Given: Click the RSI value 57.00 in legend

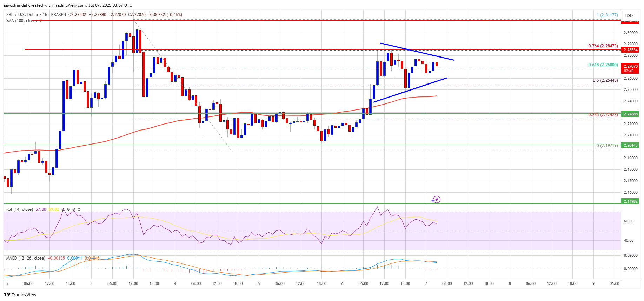Looking at the screenshot, I should point(41,209).
